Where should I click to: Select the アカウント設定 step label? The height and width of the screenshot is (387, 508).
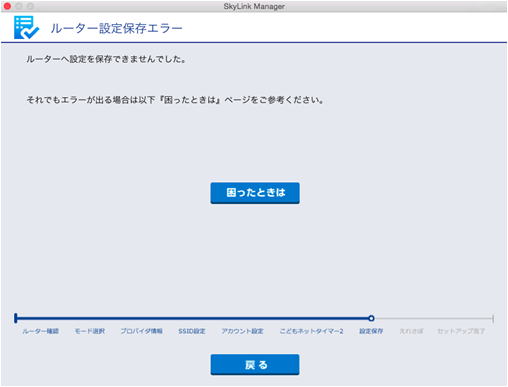pos(243,331)
